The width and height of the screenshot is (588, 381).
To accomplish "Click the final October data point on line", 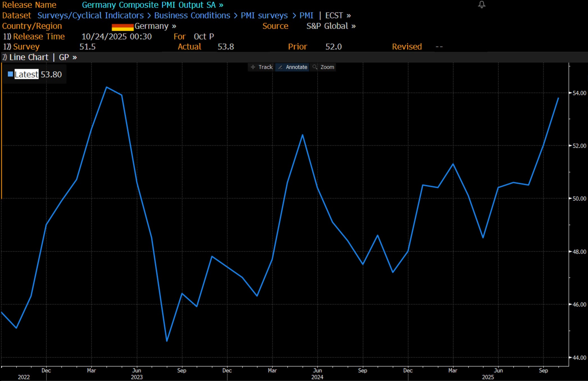I will (558, 98).
